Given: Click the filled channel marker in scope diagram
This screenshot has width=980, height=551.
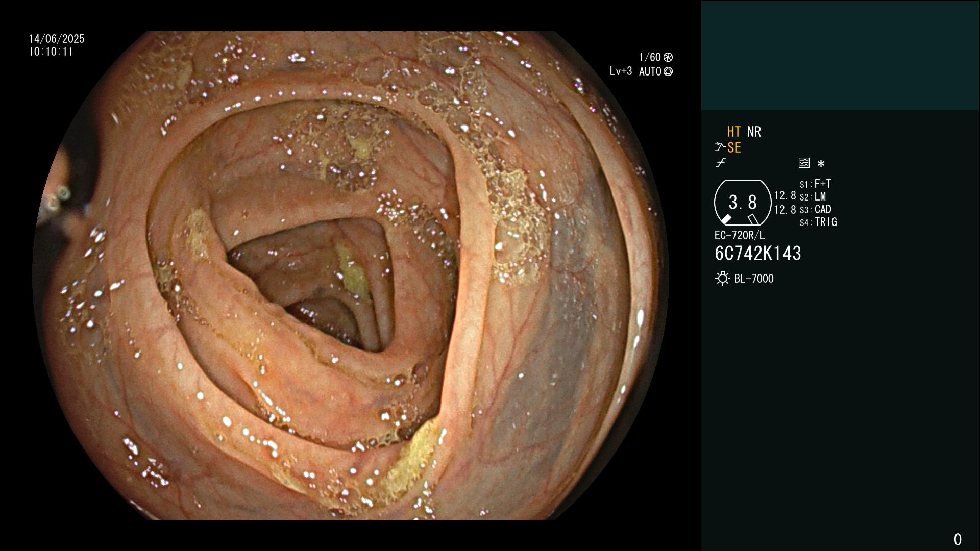Looking at the screenshot, I should point(726,219).
